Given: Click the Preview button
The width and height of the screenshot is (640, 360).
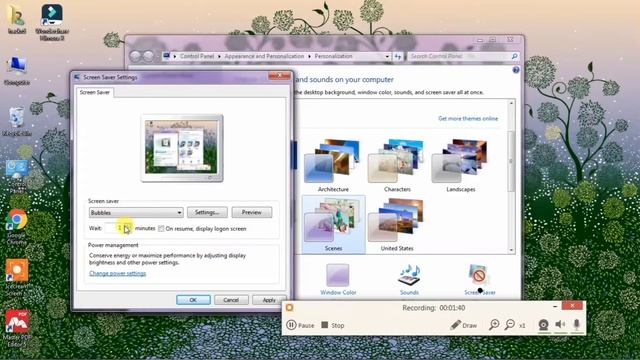Looking at the screenshot, I should 251,212.
